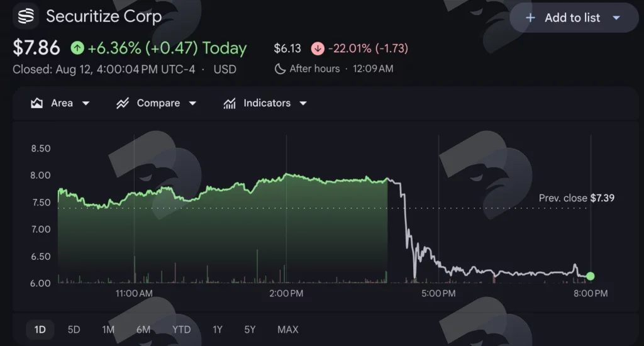Click the Add to list button
Image resolution: width=644 pixels, height=346 pixels.
point(574,18)
